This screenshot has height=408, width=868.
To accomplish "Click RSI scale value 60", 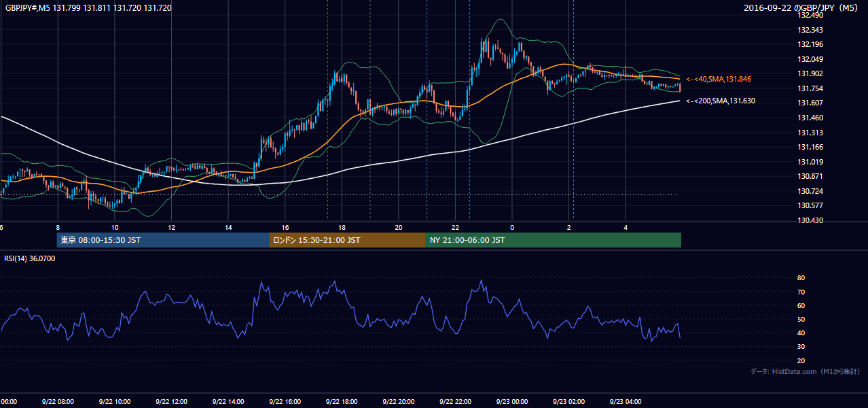I will point(801,306).
